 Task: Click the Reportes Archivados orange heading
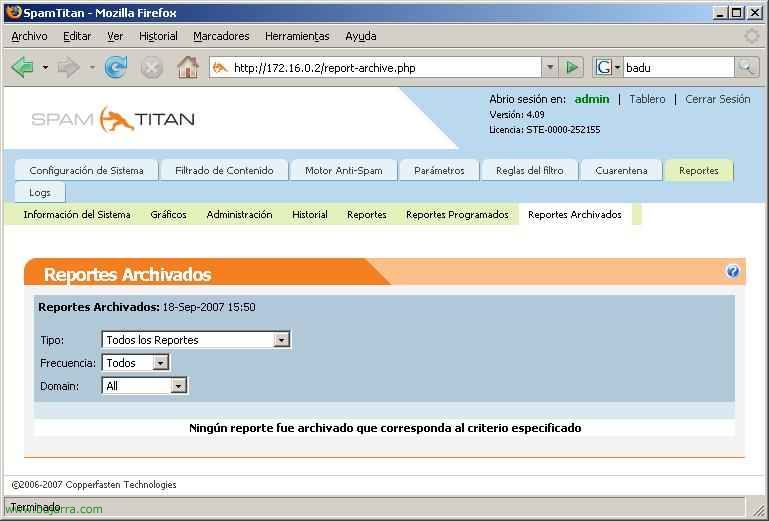[128, 274]
